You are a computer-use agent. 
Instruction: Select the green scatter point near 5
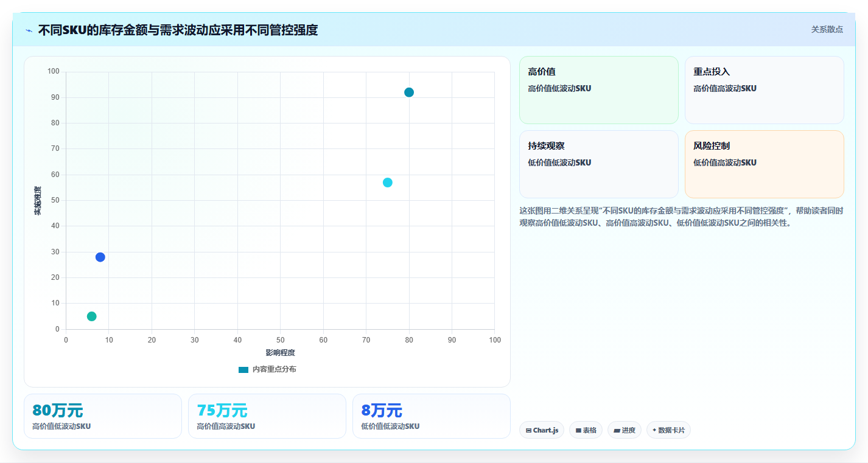click(92, 316)
